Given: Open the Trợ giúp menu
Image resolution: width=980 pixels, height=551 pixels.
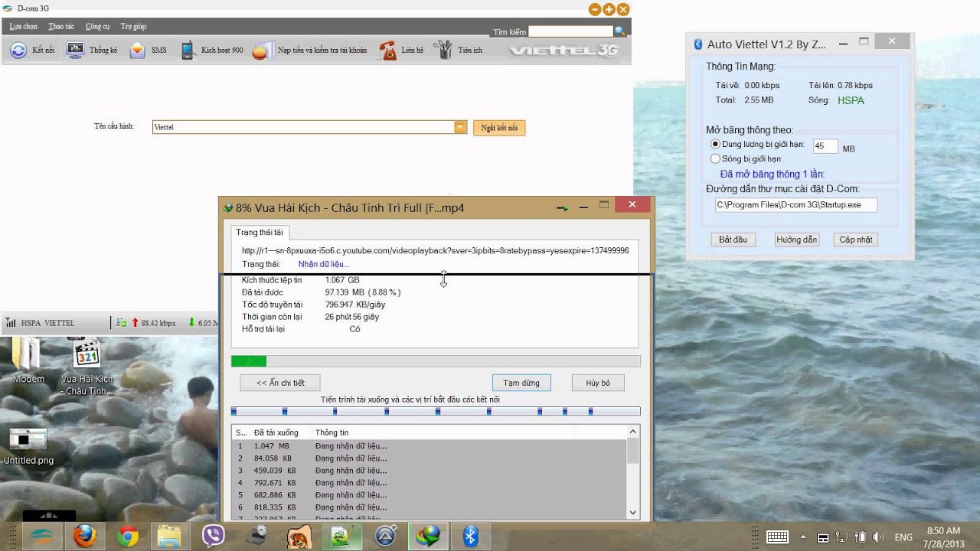Looking at the screenshot, I should point(133,26).
